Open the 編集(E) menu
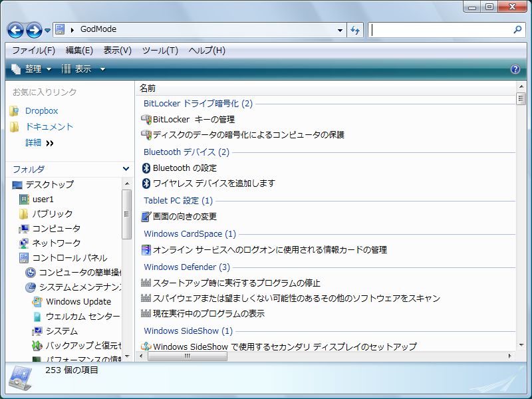Viewport: 532px width, 399px height. 79,51
